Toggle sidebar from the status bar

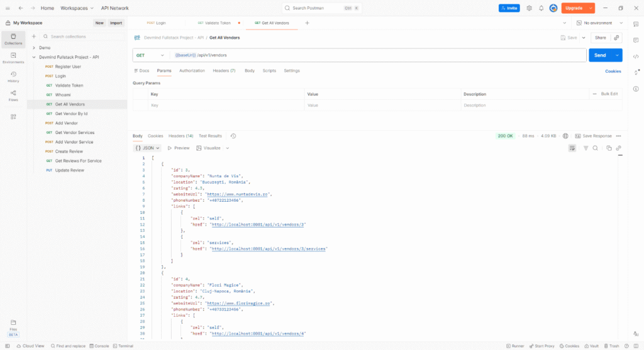pyautogui.click(x=8, y=346)
